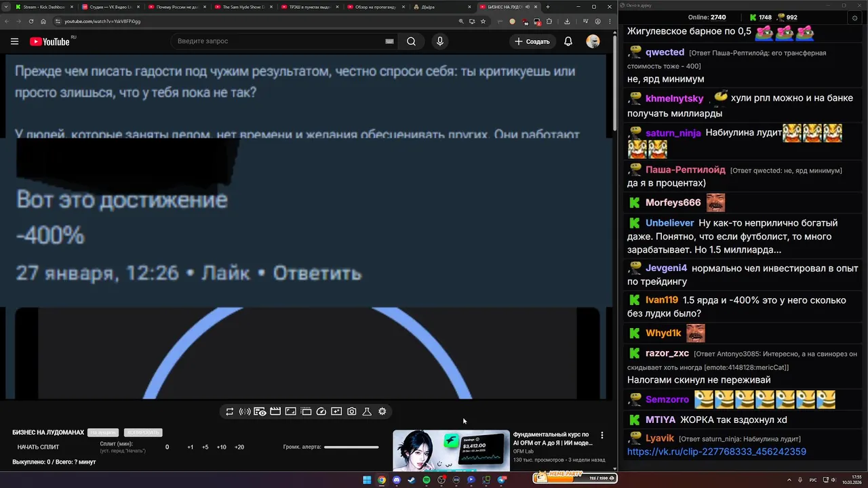Screen dimensions: 868x488
Task: Switch to the Студия — VK Видео tab
Action: coord(111,7)
